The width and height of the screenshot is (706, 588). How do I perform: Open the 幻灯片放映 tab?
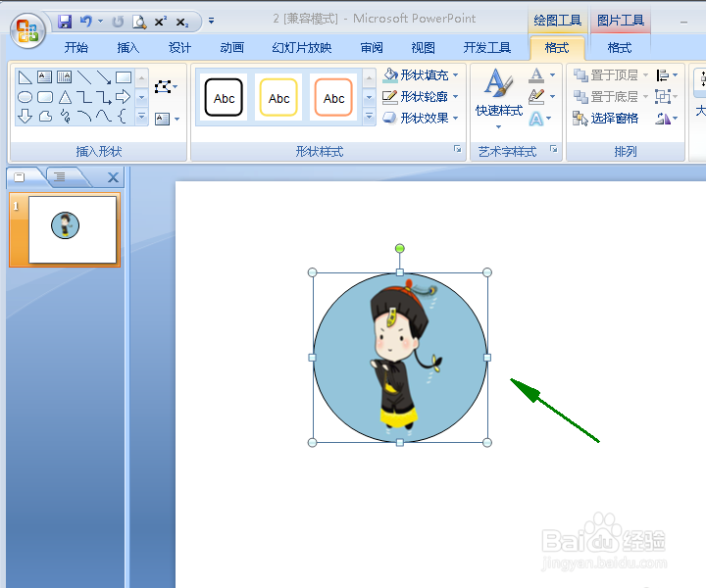(302, 47)
